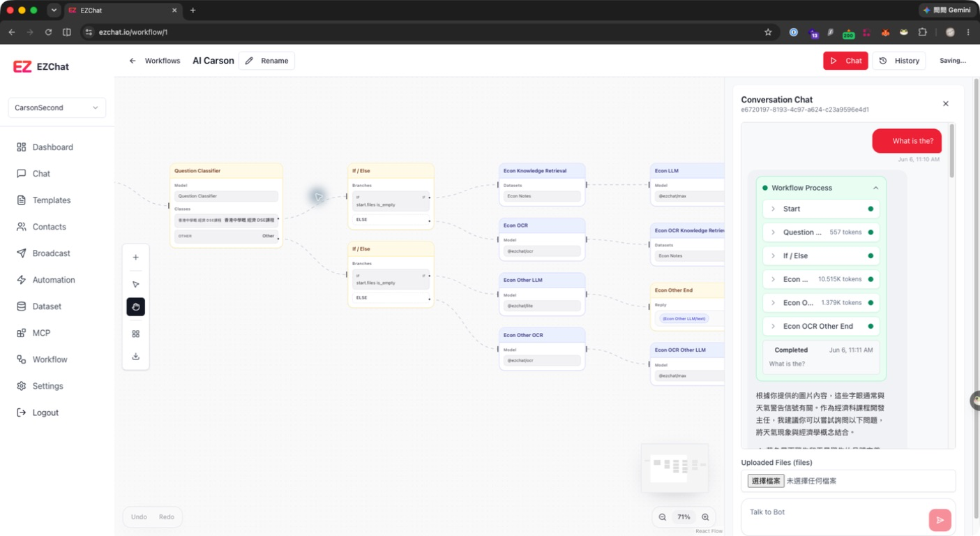Screen dimensions: 980x536
Task: Click the download icon in canvas toolbar
Action: click(x=135, y=357)
